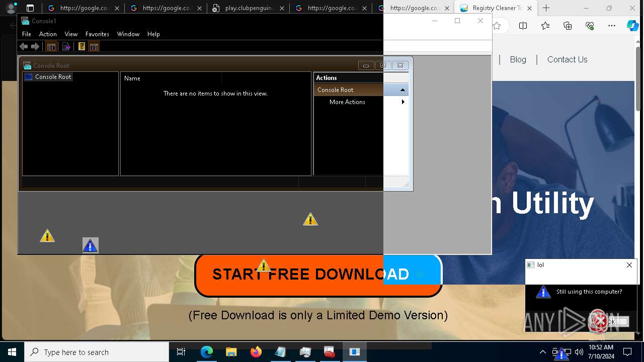Open the Favorites menu in Console1
644x362 pixels.
click(97, 34)
